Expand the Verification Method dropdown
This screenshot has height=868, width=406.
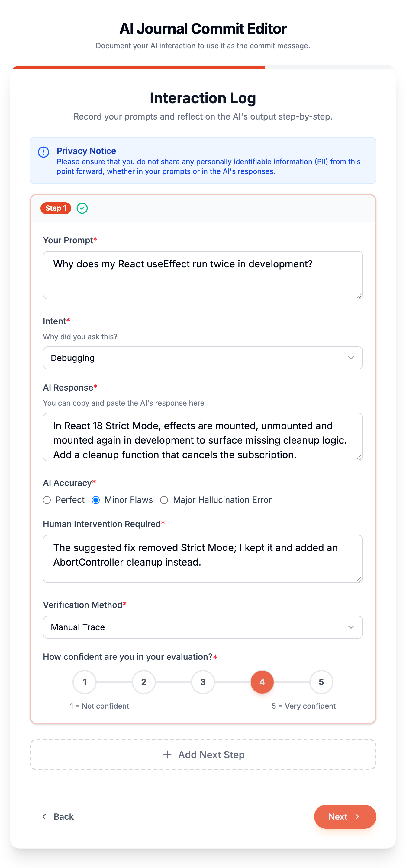pos(203,627)
